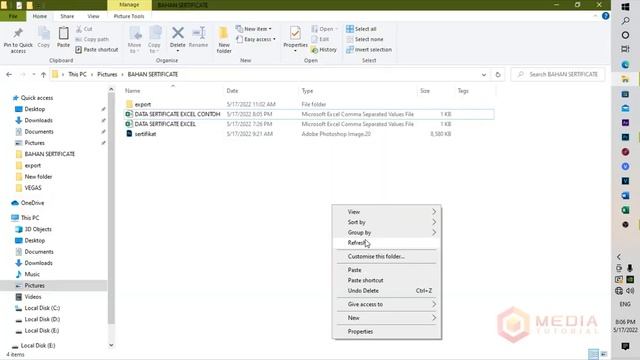Expand Sort by submenu
The height and width of the screenshot is (360, 640).
(387, 222)
